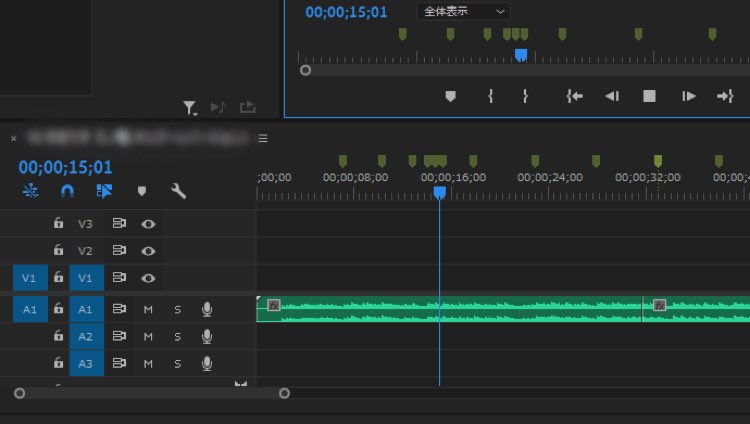Select timeline playhead handle
The image size is (750, 424).
tap(440, 192)
